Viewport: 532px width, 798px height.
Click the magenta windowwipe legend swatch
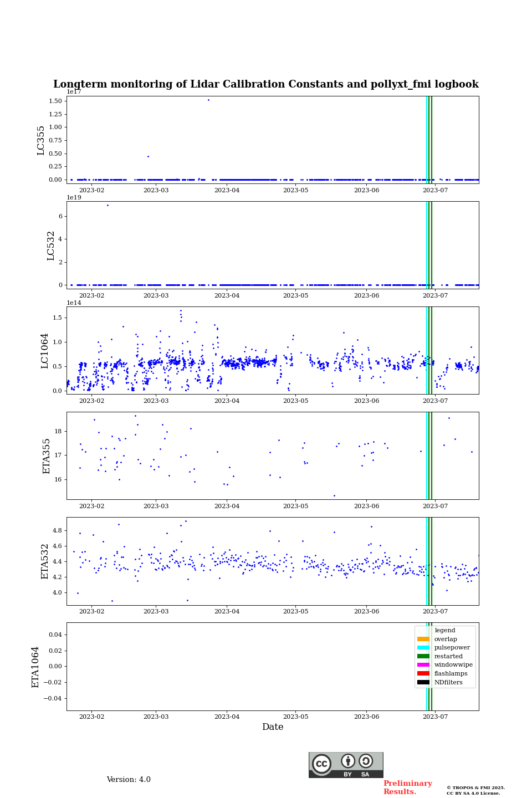(423, 665)
